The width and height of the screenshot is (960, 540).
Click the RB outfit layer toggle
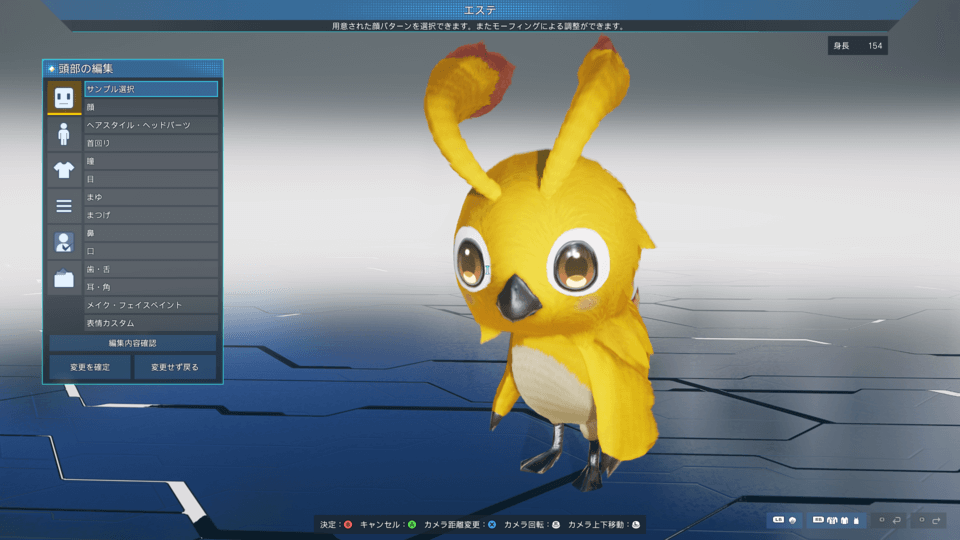(836, 520)
